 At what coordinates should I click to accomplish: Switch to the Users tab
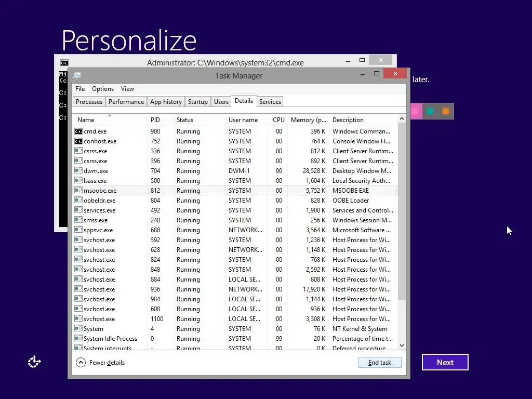point(221,102)
